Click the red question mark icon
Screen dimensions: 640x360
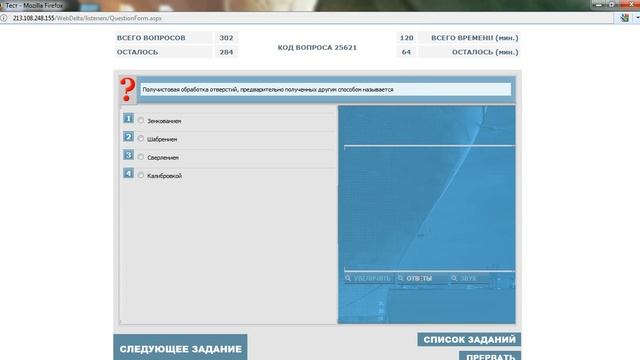point(128,90)
